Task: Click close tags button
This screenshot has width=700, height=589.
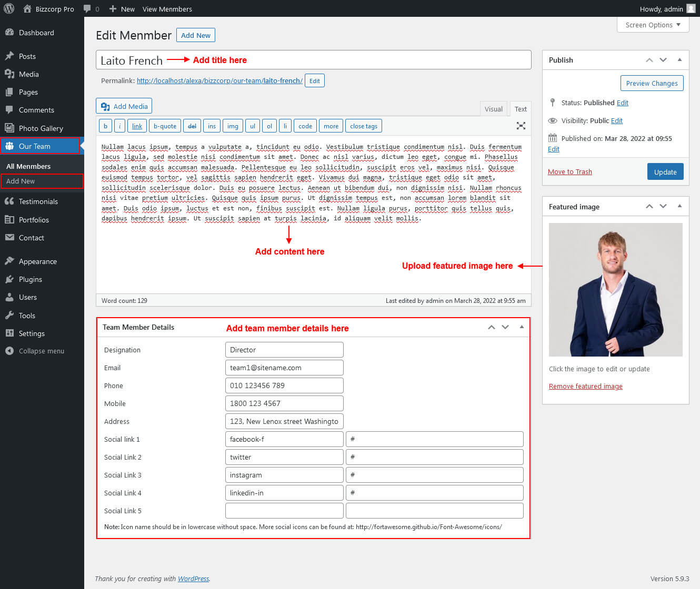Action: (x=364, y=126)
